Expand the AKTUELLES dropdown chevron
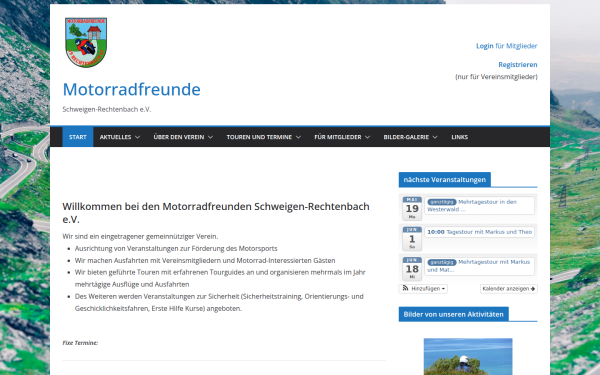 [x=137, y=137]
